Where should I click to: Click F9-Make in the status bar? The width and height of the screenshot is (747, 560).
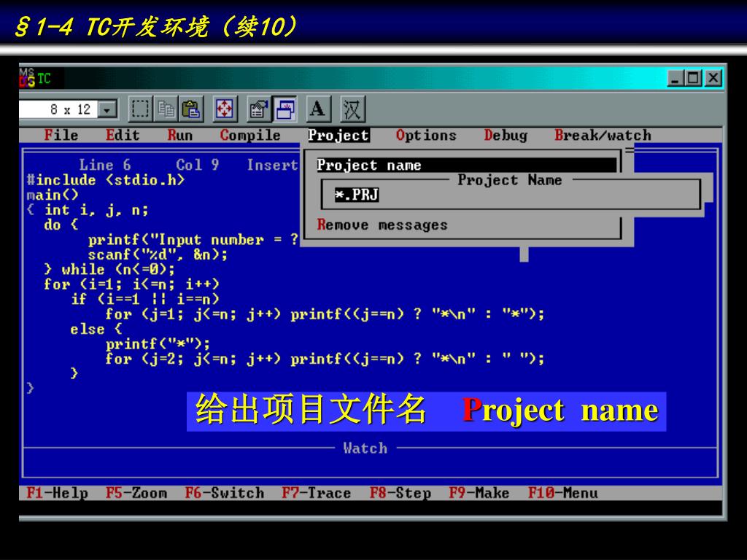tap(479, 492)
